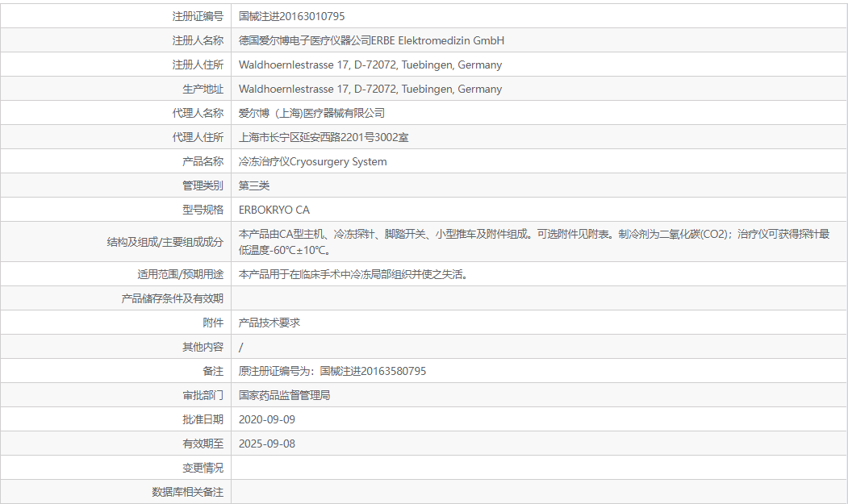Select management class 第三类

pos(254,185)
